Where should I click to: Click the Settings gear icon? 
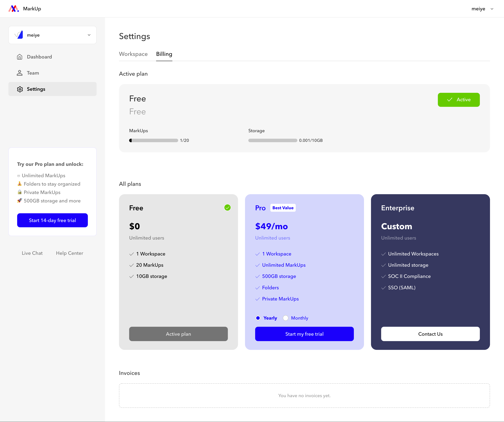click(x=20, y=89)
